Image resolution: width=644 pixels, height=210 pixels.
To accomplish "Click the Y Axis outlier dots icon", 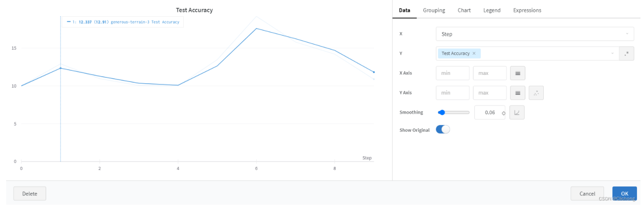I will [x=536, y=93].
